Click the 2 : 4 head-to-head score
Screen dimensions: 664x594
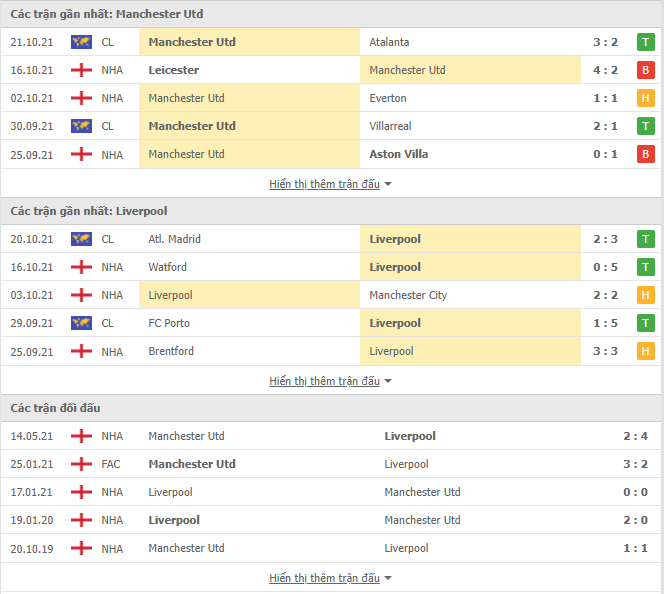pos(635,436)
